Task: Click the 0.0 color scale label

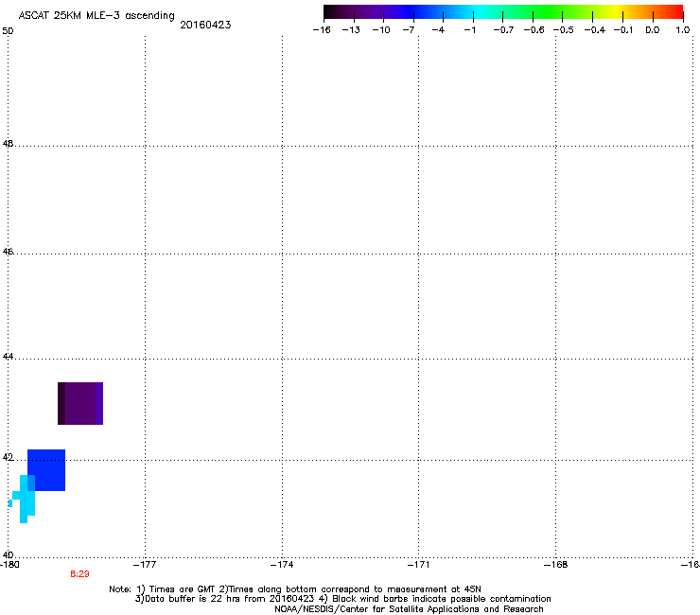Action: pos(653,30)
